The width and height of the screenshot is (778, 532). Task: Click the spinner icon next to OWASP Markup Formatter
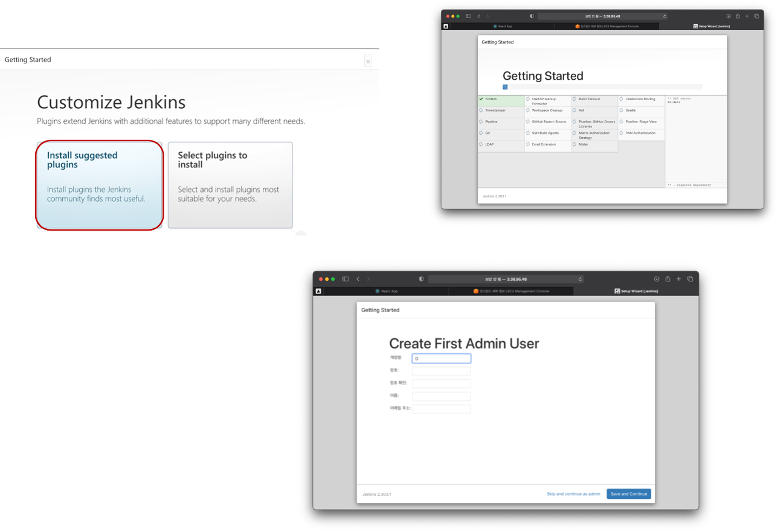pos(528,99)
